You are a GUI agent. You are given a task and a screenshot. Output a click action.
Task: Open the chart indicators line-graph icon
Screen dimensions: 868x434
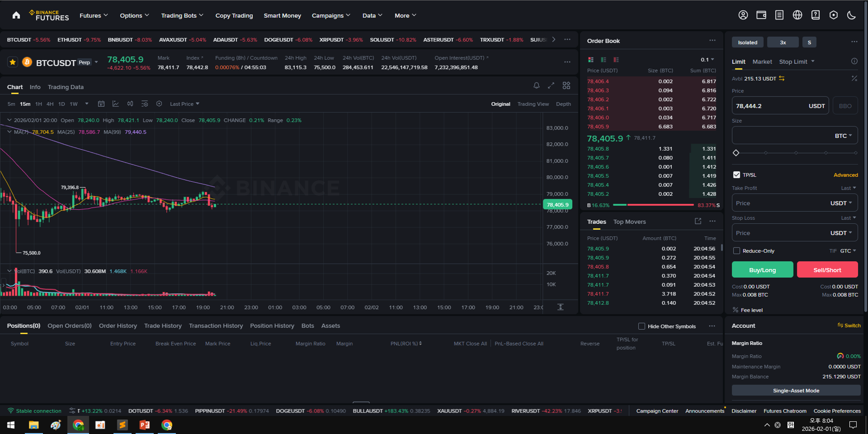coord(115,104)
